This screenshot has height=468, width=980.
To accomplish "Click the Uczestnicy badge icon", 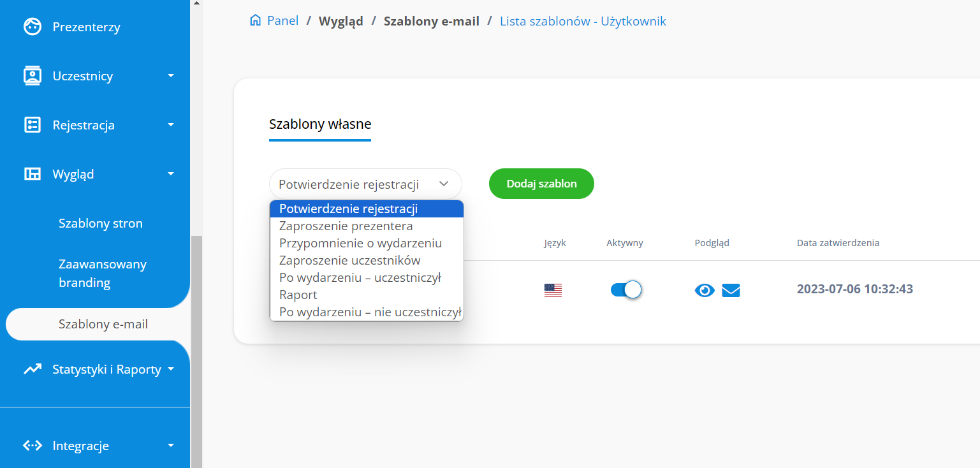I will [x=32, y=76].
